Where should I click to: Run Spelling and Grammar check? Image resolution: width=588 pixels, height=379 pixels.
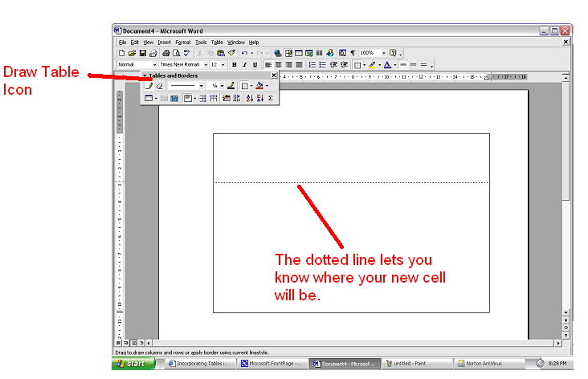[x=186, y=53]
